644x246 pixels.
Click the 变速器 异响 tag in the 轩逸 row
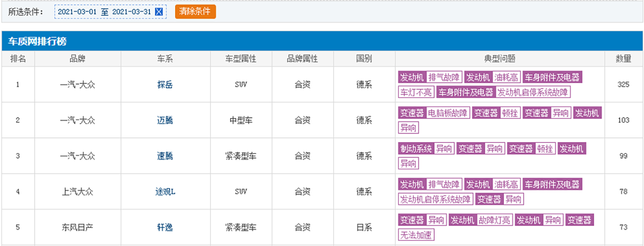tap(422, 220)
